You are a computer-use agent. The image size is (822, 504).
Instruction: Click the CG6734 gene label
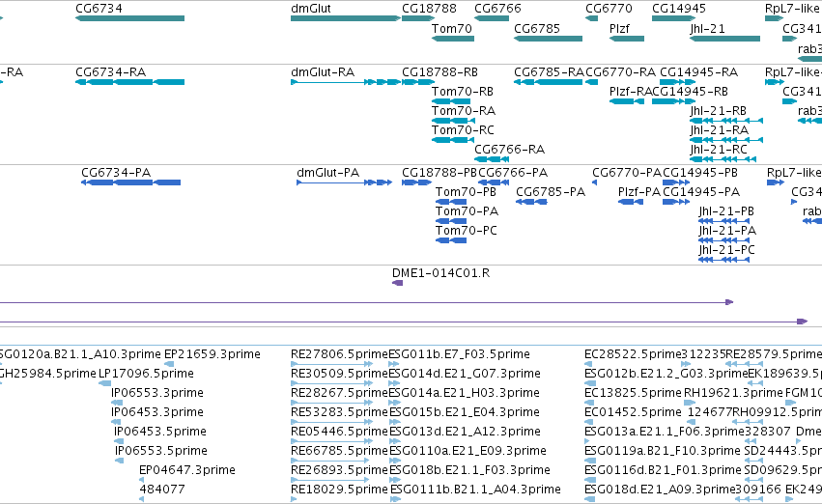point(99,9)
